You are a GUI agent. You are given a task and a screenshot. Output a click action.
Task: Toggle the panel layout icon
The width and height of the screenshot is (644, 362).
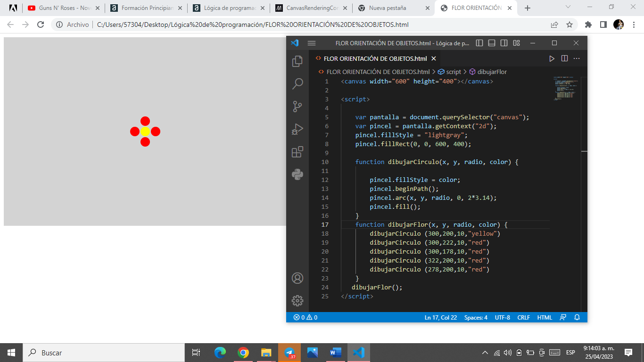pos(492,43)
